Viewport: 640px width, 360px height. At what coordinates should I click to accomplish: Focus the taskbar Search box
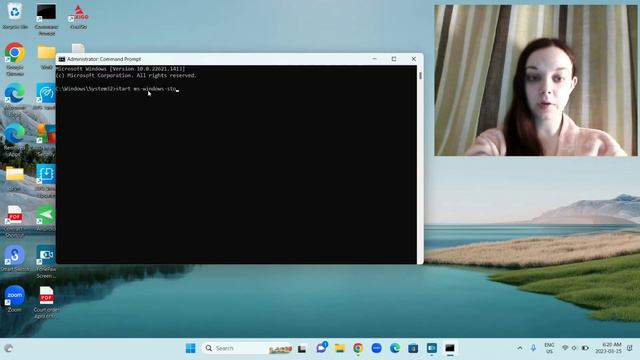tap(247, 348)
